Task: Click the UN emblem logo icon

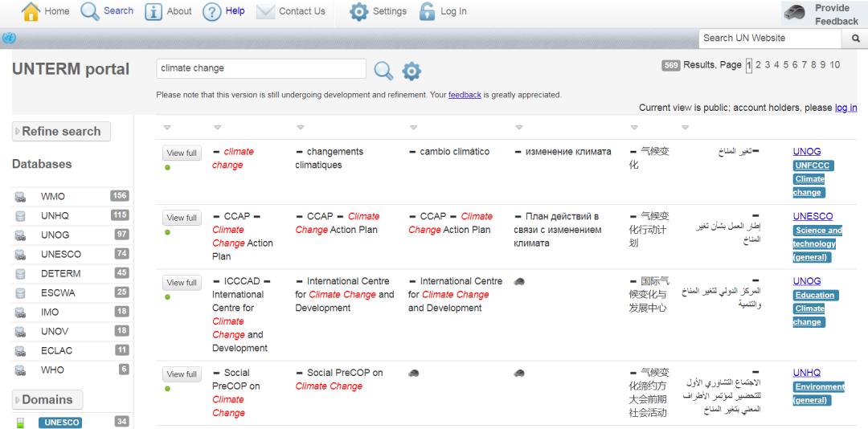Action: 9,39
